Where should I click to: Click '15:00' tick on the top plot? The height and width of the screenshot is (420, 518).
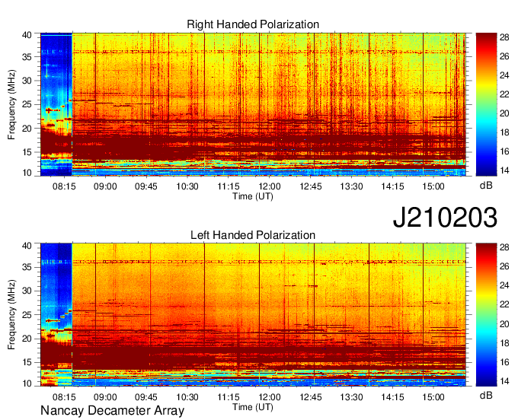(x=433, y=186)
